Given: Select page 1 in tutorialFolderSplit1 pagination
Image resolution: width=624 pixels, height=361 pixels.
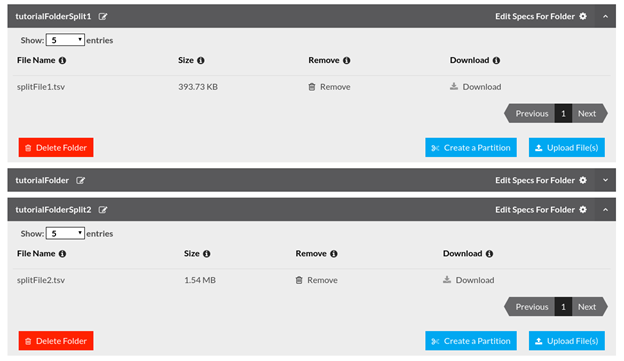Looking at the screenshot, I should tap(564, 113).
